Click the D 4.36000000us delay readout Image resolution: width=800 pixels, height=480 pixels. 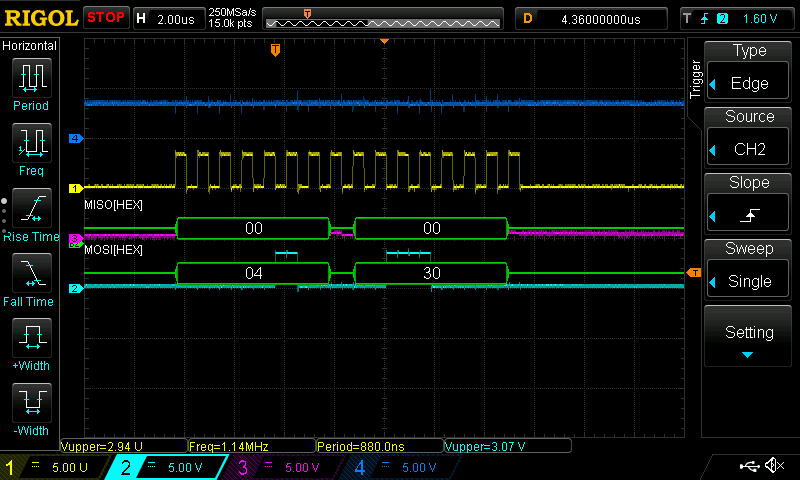(591, 19)
